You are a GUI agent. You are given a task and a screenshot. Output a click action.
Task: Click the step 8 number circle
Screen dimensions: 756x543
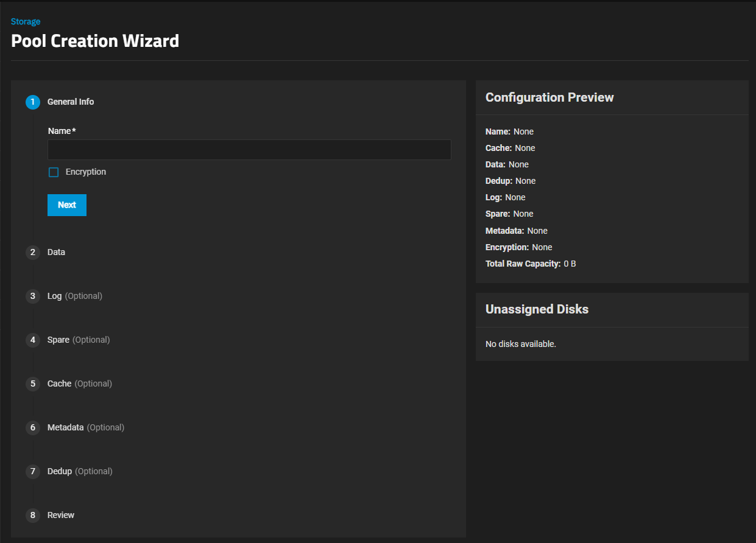33,515
